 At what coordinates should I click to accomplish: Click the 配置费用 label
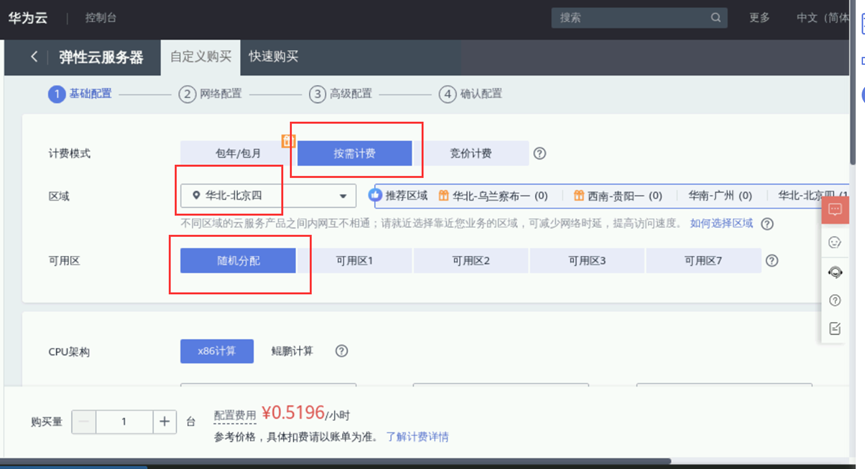coord(235,415)
